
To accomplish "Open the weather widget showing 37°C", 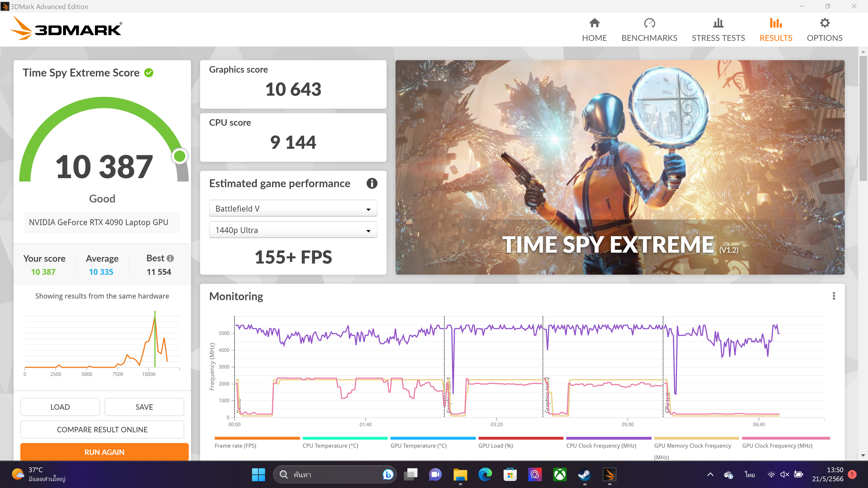I will 39,474.
